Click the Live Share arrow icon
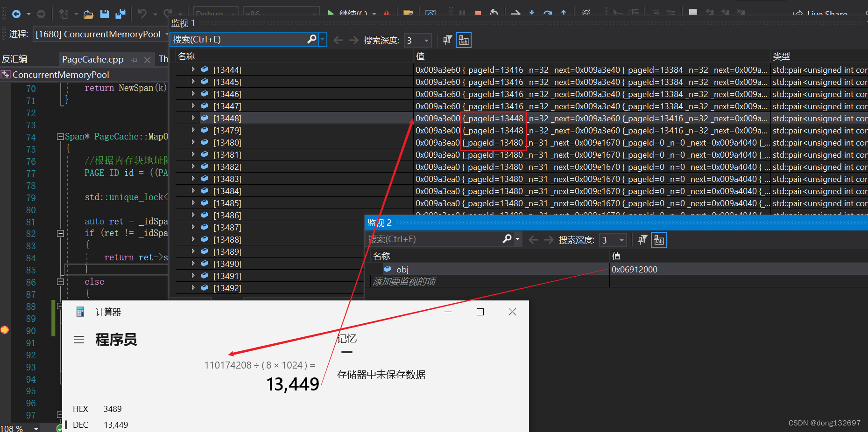Screen dimensions: 868x432 pyautogui.click(x=797, y=14)
